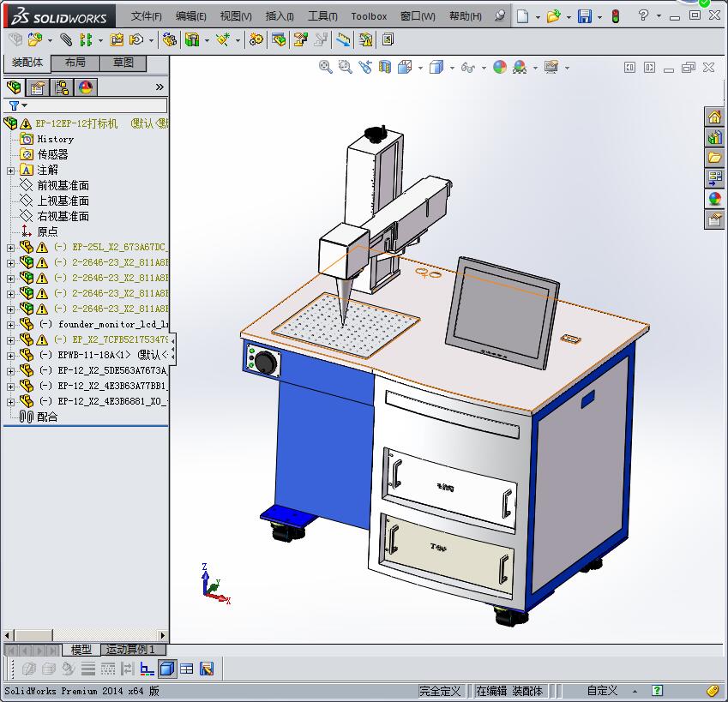Click the Edit Appearance color ball
Image resolution: width=728 pixels, height=702 pixels.
coord(500,67)
